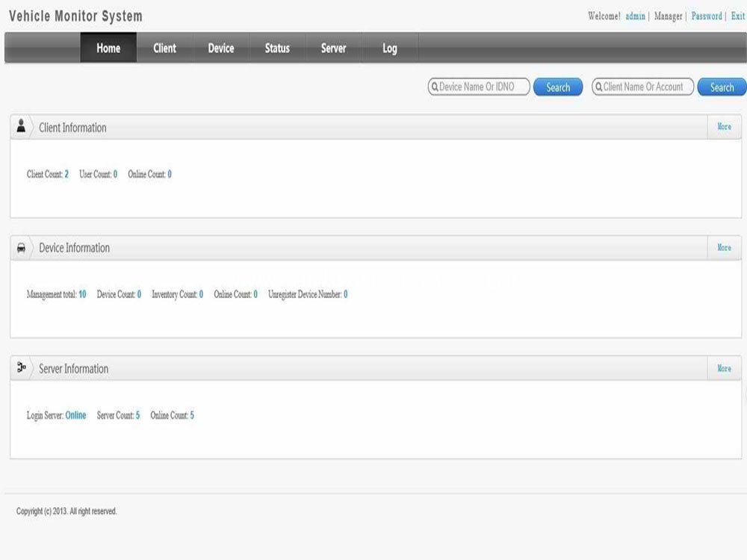This screenshot has height=560, width=747.
Task: Expand the chevron next to Device Information
Action: coord(33,247)
